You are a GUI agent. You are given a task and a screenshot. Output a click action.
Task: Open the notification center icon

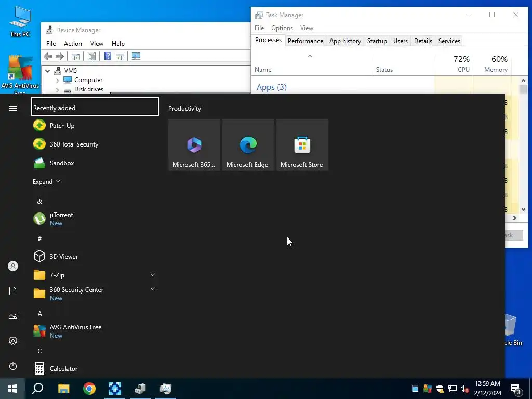516,389
